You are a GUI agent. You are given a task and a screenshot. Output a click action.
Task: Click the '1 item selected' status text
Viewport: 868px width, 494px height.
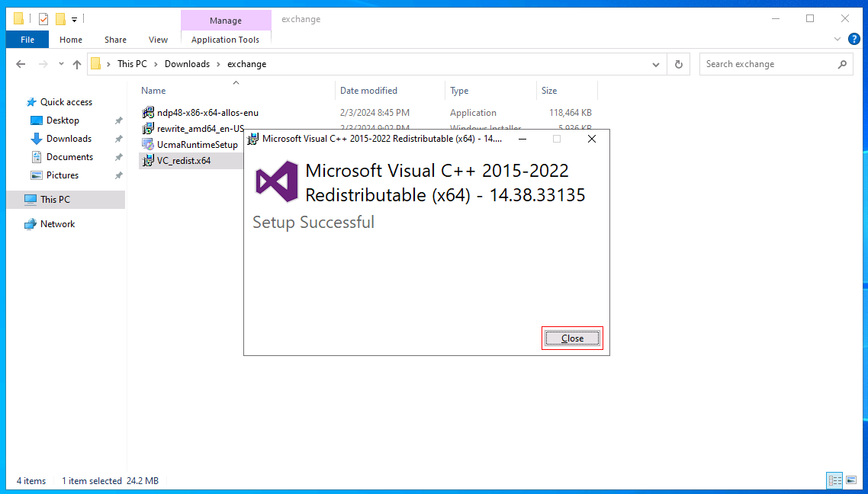[92, 481]
